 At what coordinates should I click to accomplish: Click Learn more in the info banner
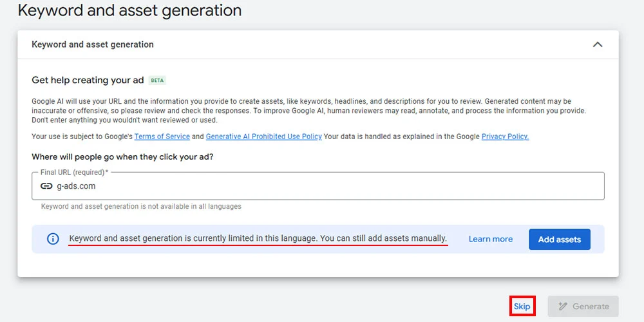490,239
